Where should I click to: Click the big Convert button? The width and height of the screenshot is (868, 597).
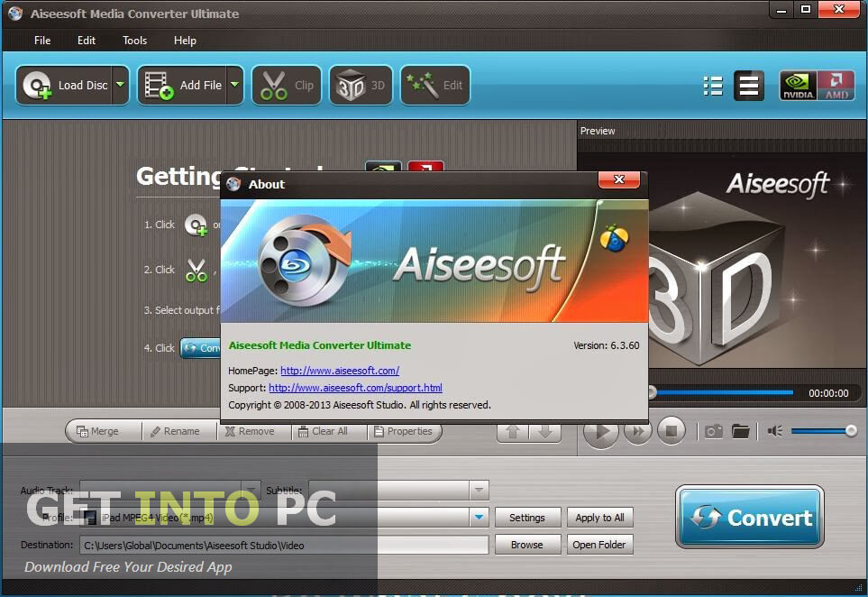click(x=750, y=518)
